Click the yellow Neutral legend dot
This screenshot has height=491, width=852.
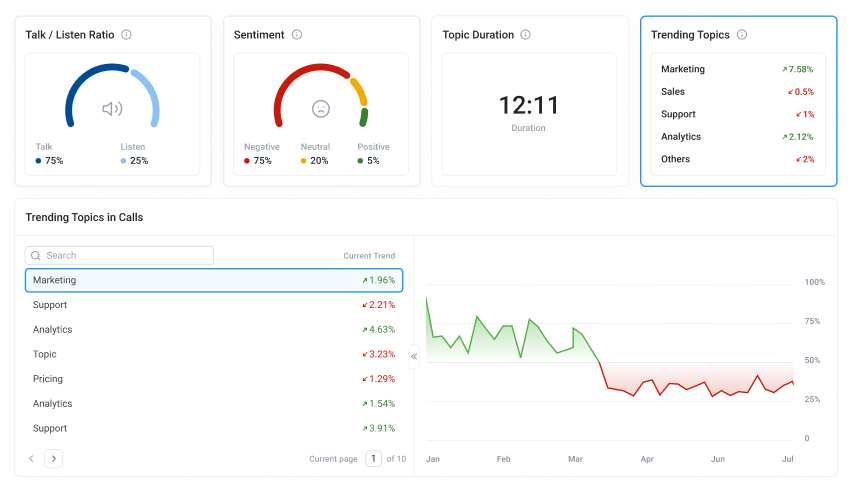pos(304,161)
